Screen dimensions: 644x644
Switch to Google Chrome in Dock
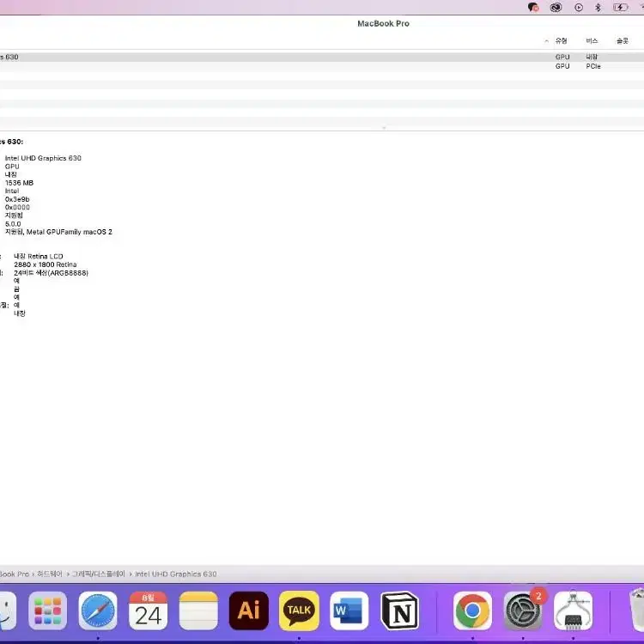(x=472, y=611)
